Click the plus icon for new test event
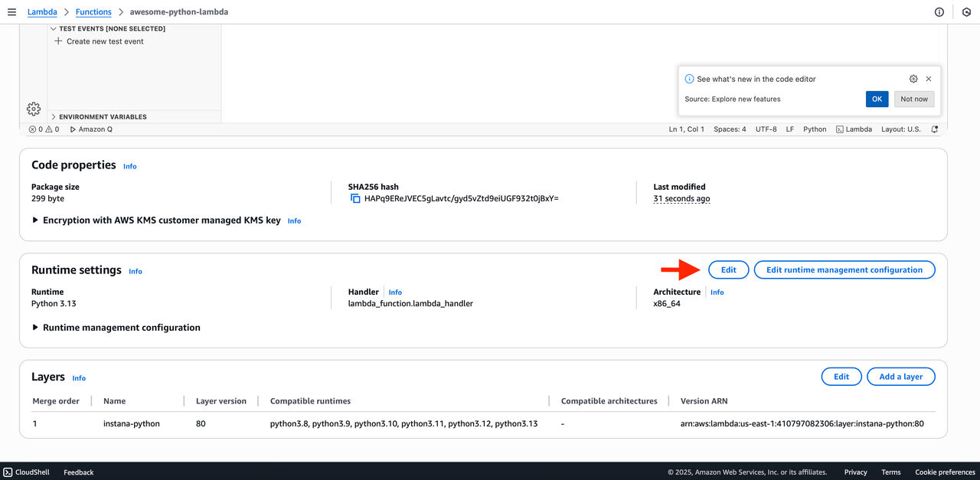The height and width of the screenshot is (480, 980). [58, 41]
